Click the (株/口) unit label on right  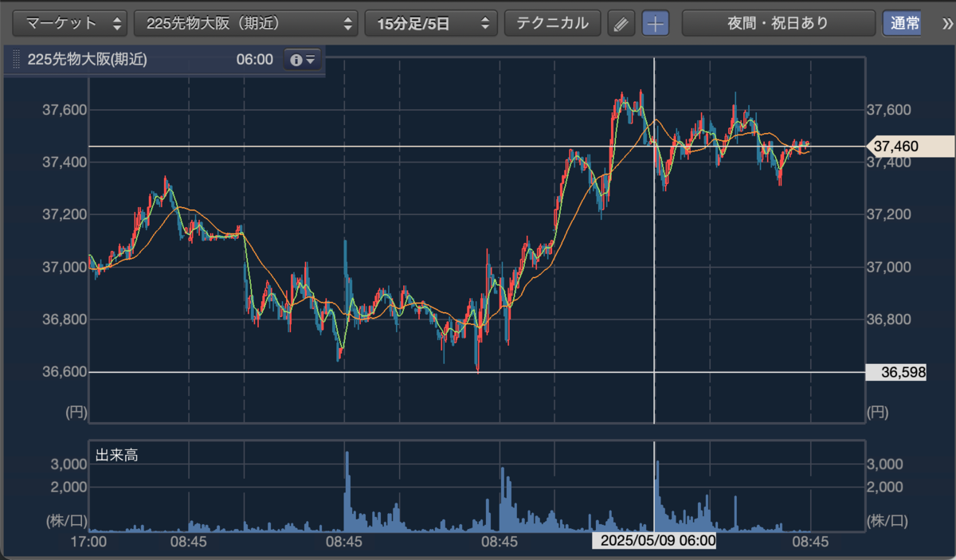tap(887, 522)
